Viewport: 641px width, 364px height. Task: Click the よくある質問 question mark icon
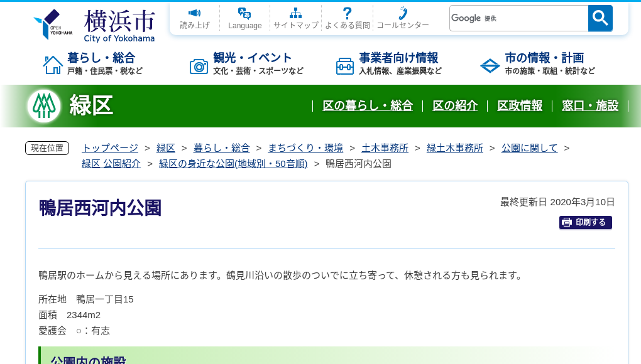(x=347, y=13)
